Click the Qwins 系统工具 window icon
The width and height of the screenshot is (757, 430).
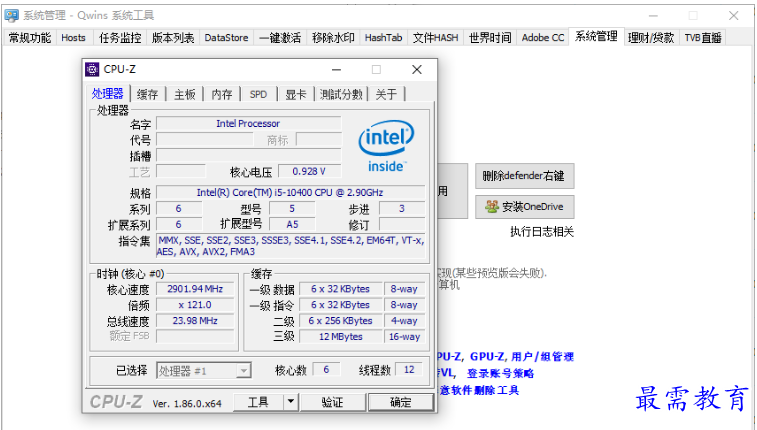(x=12, y=15)
